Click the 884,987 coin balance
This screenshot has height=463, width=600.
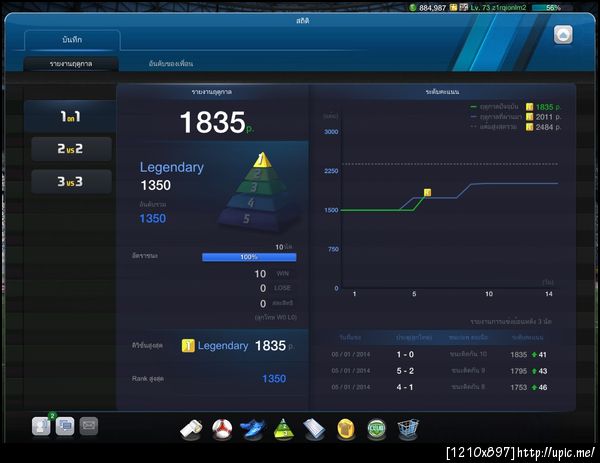[x=432, y=8]
